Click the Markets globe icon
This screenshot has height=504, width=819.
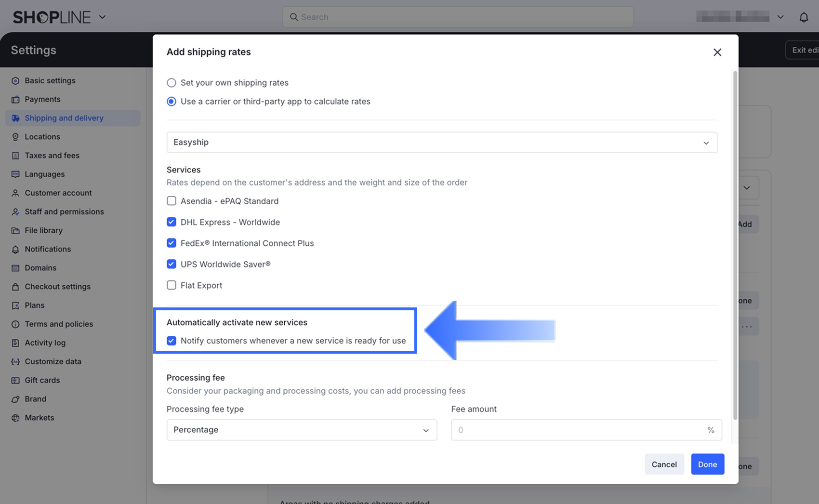15,418
